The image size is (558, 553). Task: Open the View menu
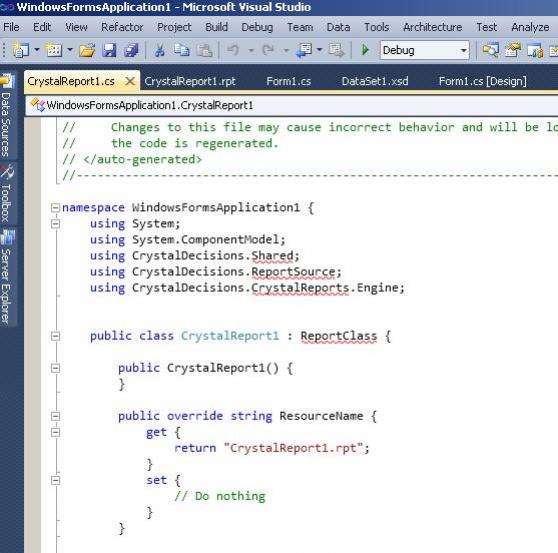pos(77,27)
